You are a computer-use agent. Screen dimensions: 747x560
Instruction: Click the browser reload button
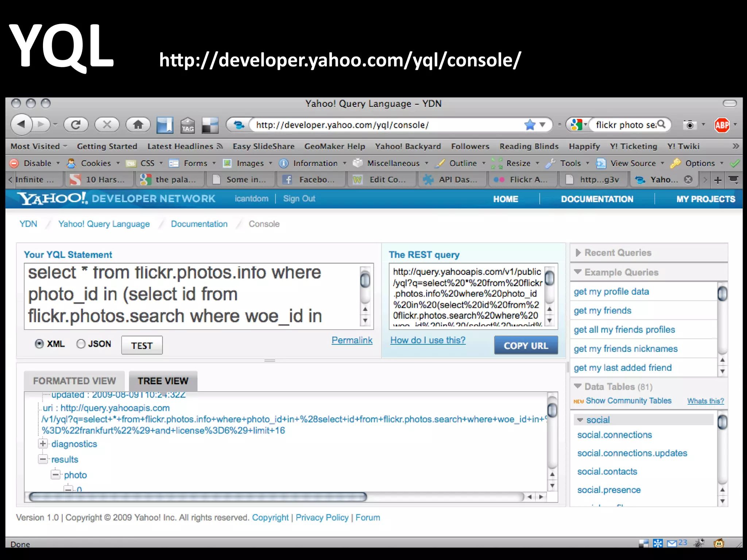[76, 125]
